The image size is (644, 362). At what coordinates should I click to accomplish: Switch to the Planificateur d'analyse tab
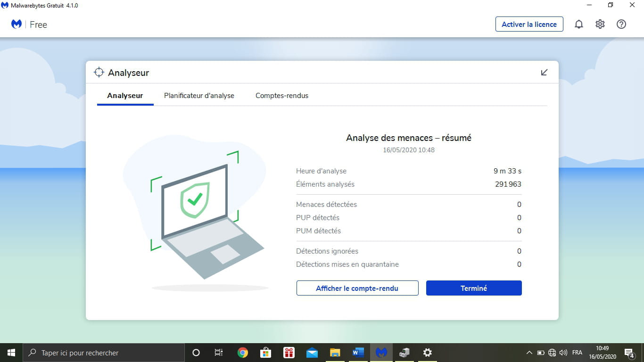pyautogui.click(x=199, y=96)
